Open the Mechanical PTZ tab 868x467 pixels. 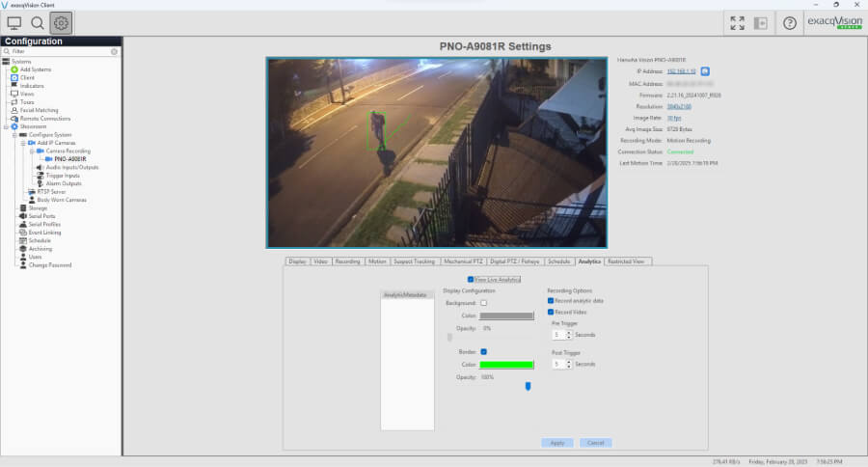pyautogui.click(x=463, y=261)
